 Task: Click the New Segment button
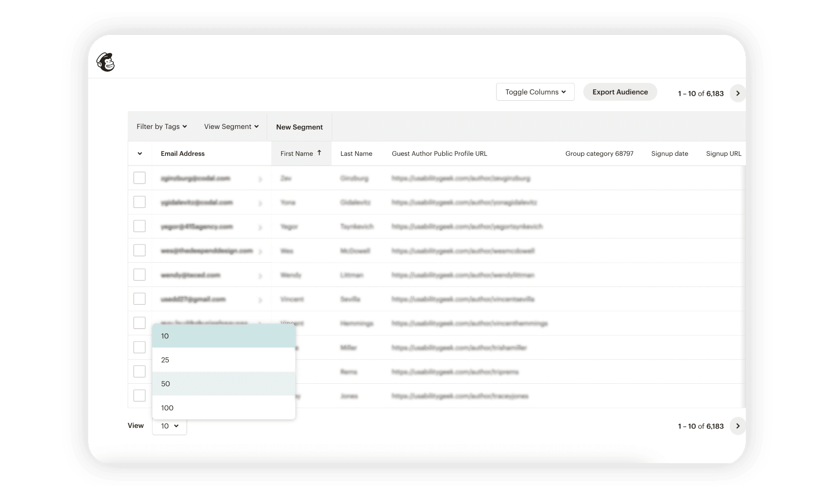[x=299, y=127]
